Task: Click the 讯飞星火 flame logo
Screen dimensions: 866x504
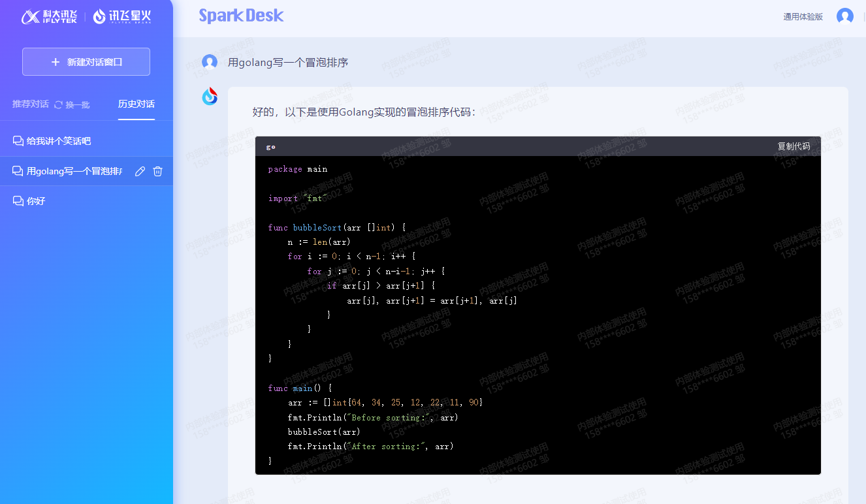Action: [122, 17]
